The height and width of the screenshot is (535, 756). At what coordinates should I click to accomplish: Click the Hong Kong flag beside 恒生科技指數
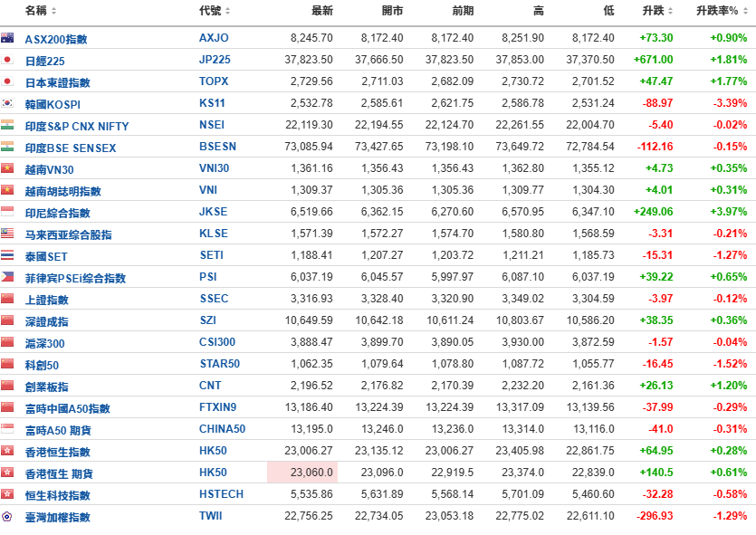click(x=6, y=493)
